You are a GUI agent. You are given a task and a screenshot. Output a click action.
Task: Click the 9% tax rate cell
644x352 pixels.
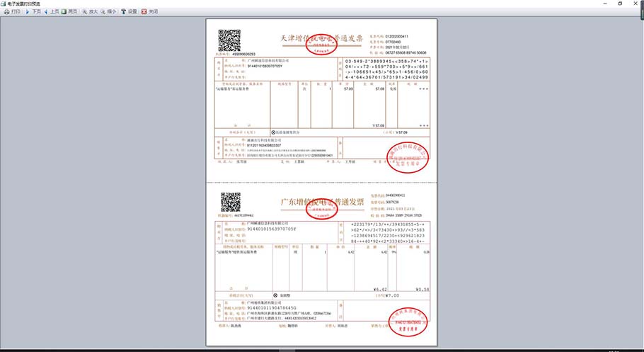tap(394, 252)
